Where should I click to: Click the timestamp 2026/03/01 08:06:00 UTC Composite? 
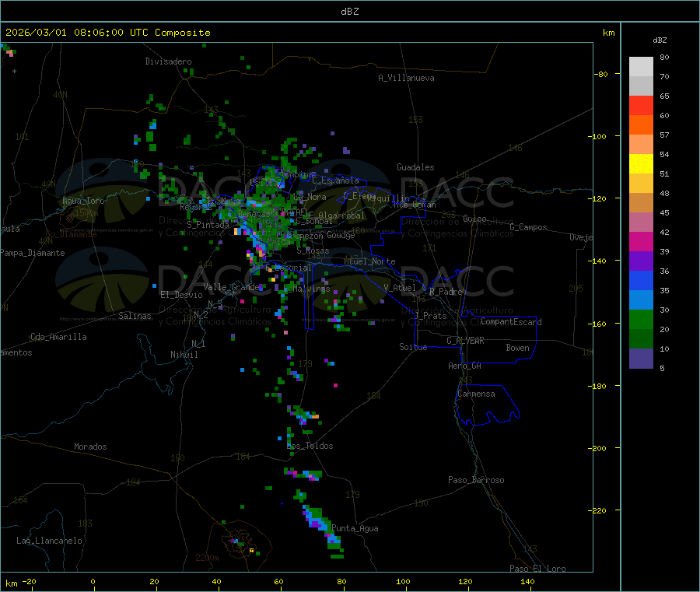tap(107, 33)
